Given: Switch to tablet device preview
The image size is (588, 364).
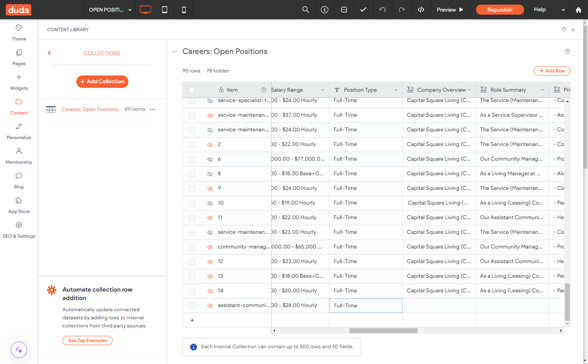Looking at the screenshot, I should (x=165, y=10).
